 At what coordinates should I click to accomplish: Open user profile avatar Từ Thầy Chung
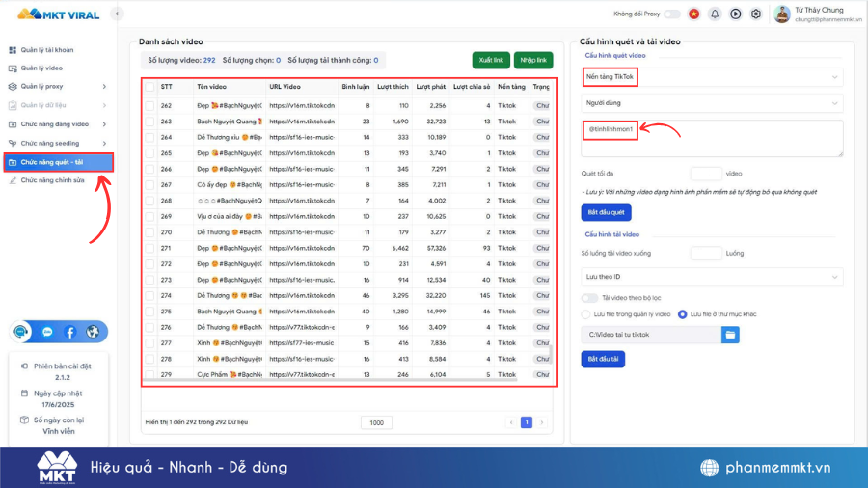click(x=781, y=14)
